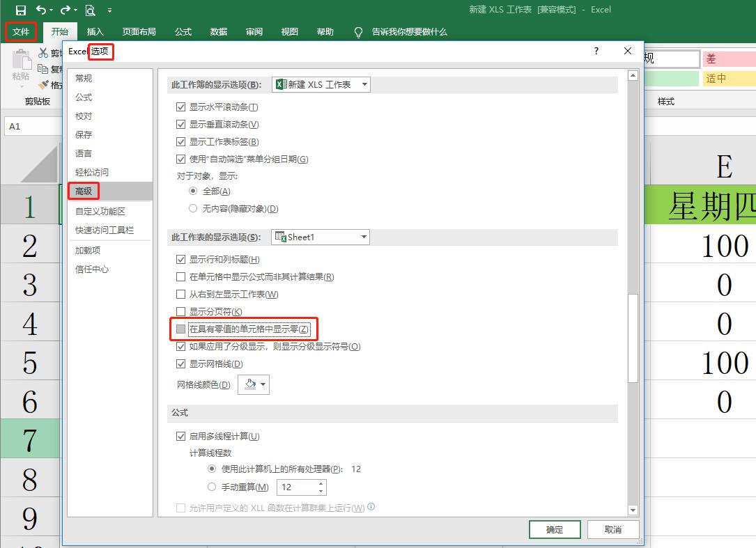
Task: Click the 确定 button
Action: 555,529
